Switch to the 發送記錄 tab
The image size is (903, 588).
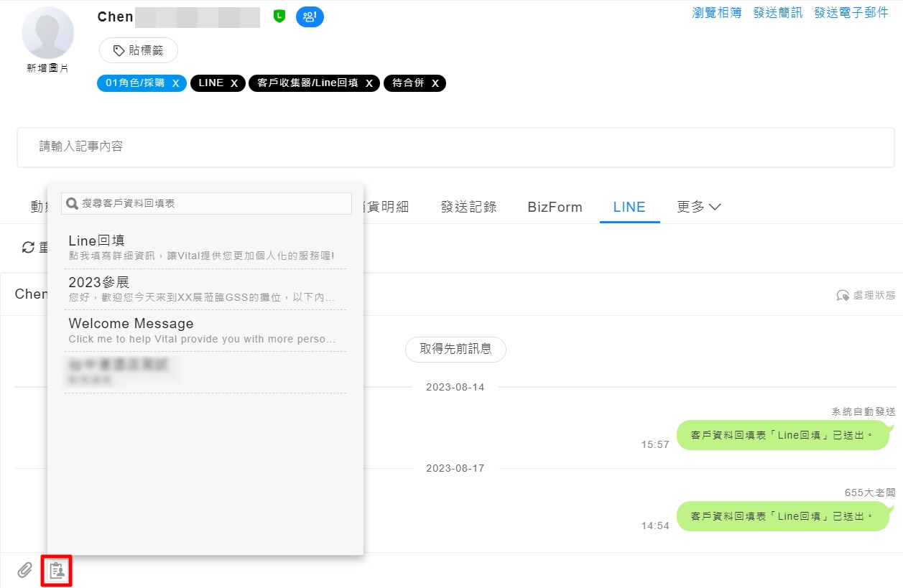[x=468, y=207]
